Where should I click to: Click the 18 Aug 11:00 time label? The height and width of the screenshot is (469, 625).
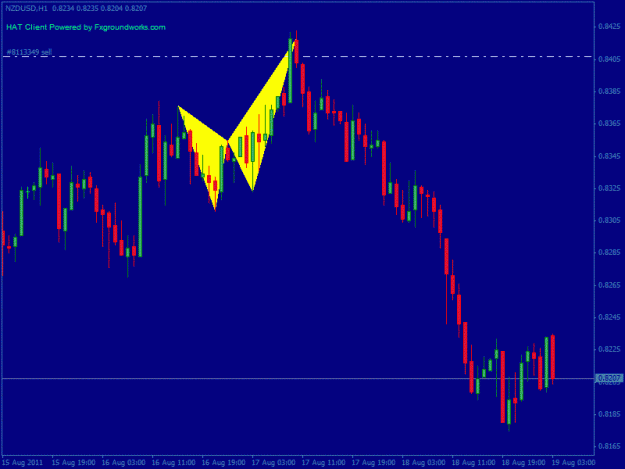[473, 462]
